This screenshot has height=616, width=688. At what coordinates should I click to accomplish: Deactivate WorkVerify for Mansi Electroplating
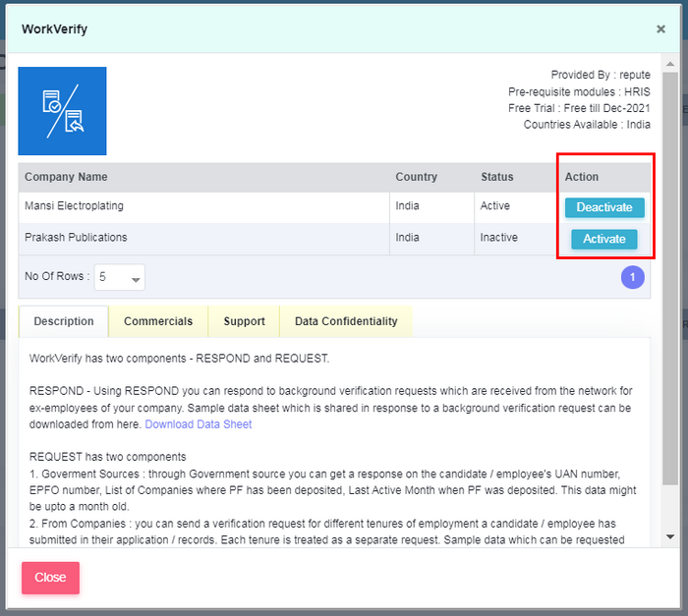pyautogui.click(x=604, y=207)
